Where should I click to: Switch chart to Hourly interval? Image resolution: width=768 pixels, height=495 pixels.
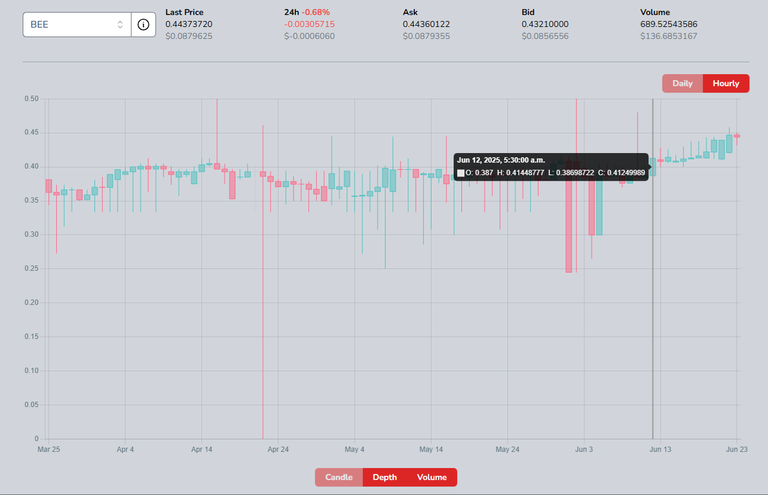[726, 83]
